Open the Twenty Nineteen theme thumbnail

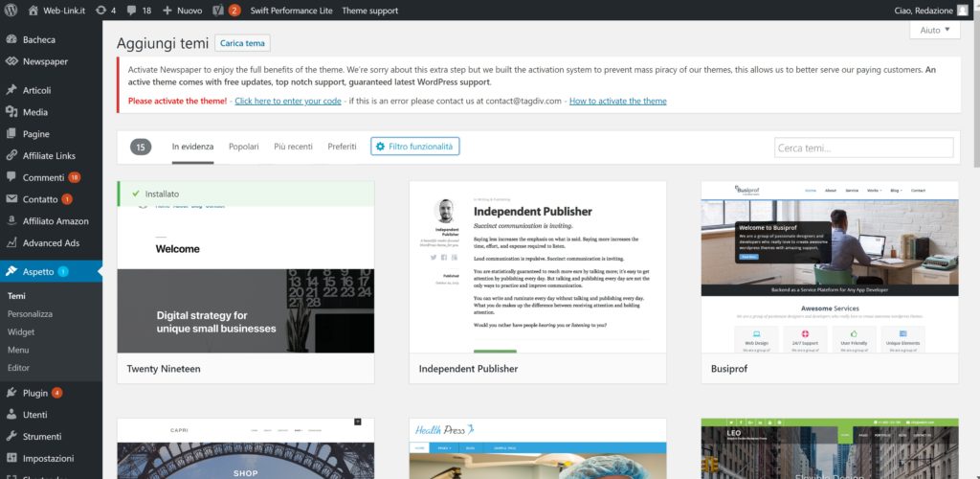click(246, 267)
